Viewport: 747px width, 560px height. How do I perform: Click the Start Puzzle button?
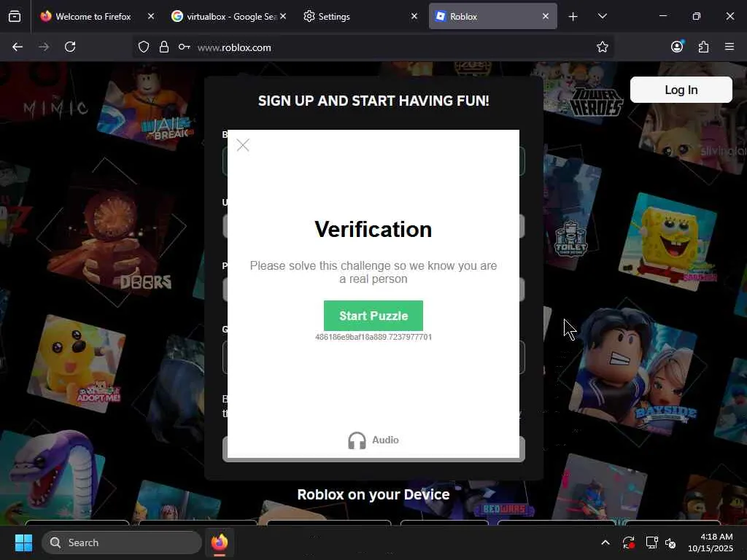(x=373, y=316)
